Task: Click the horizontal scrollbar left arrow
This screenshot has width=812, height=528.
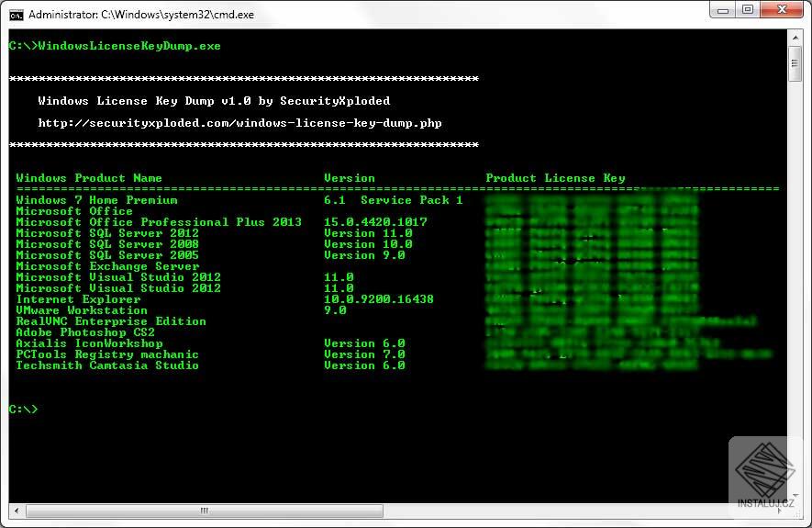Action: (x=17, y=511)
